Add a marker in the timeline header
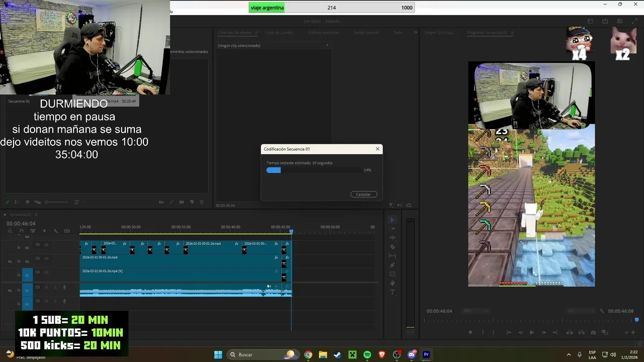This screenshot has width=644, height=362. click(44, 231)
